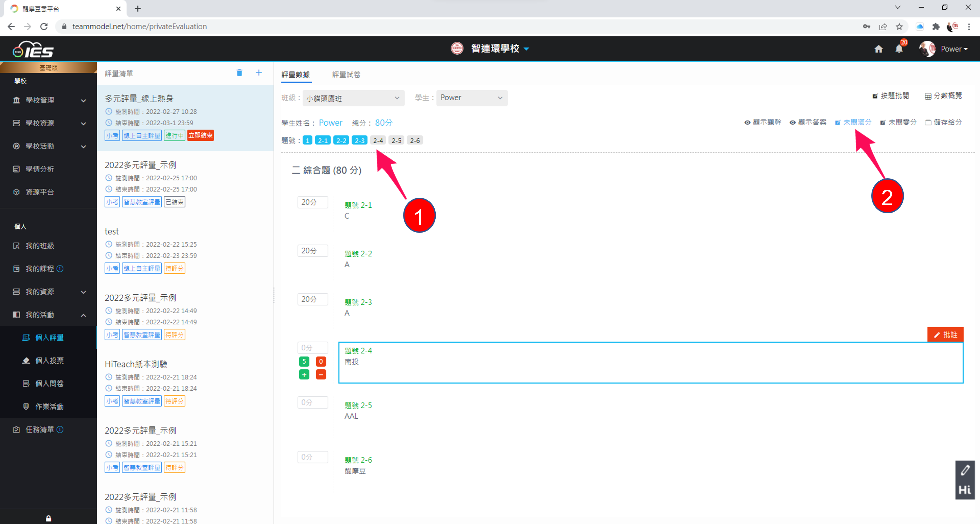
Task: Select question number 2-5 chip
Action: tap(396, 140)
